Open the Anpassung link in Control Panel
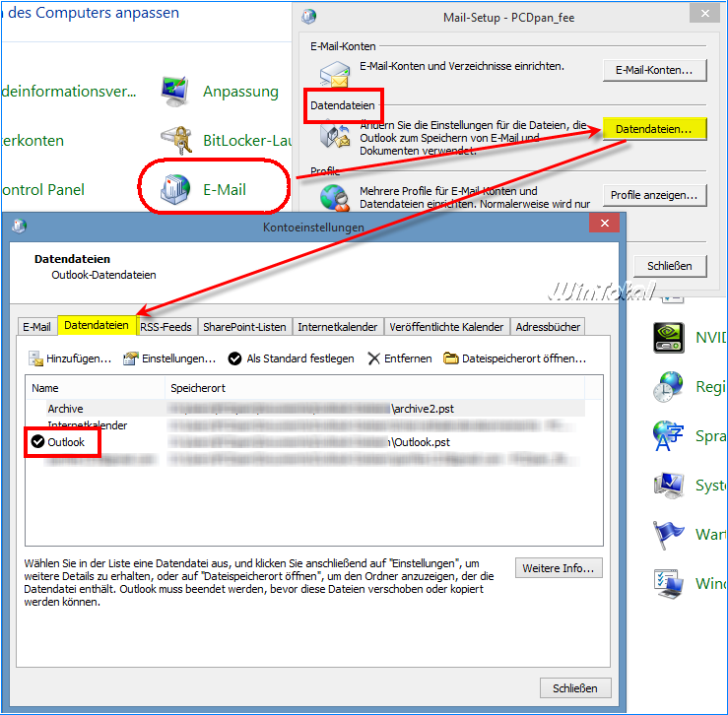Viewport: 728px width, 715px height. point(240,91)
